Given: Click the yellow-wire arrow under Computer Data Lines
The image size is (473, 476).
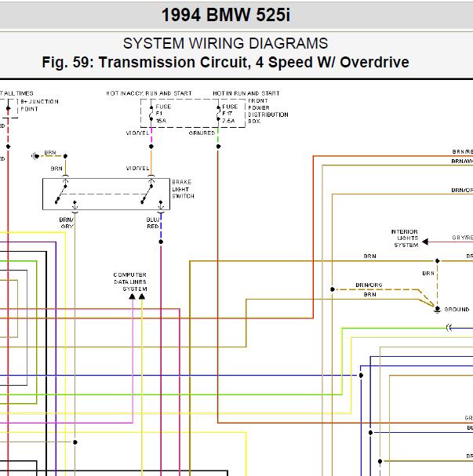Looking at the screenshot, I should click(142, 296).
